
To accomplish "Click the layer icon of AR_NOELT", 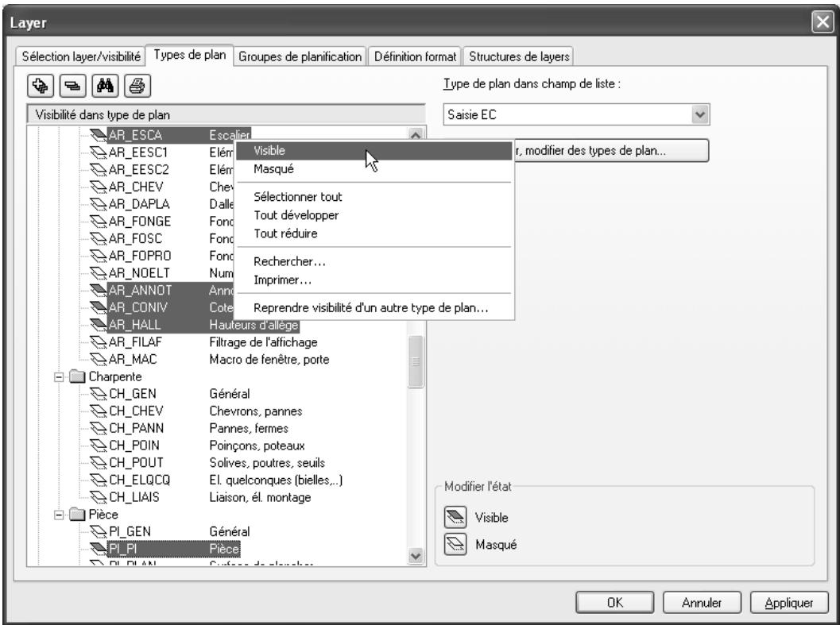I will pos(98,273).
